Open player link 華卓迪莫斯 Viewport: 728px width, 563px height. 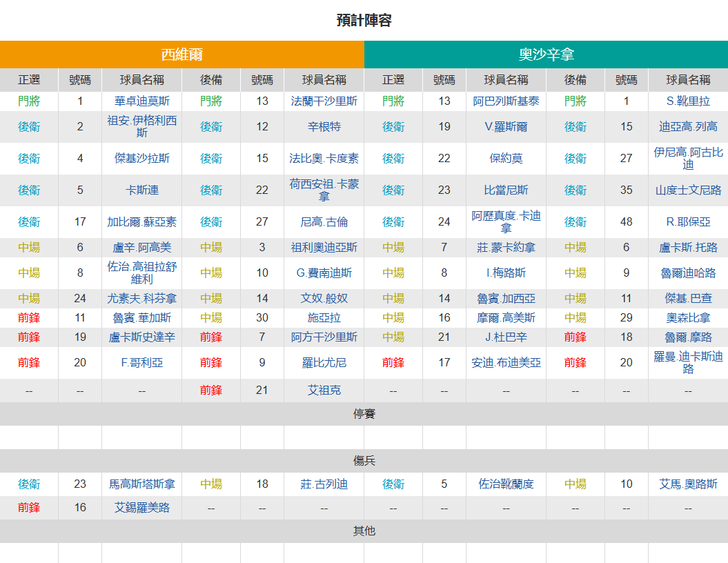coord(141,101)
